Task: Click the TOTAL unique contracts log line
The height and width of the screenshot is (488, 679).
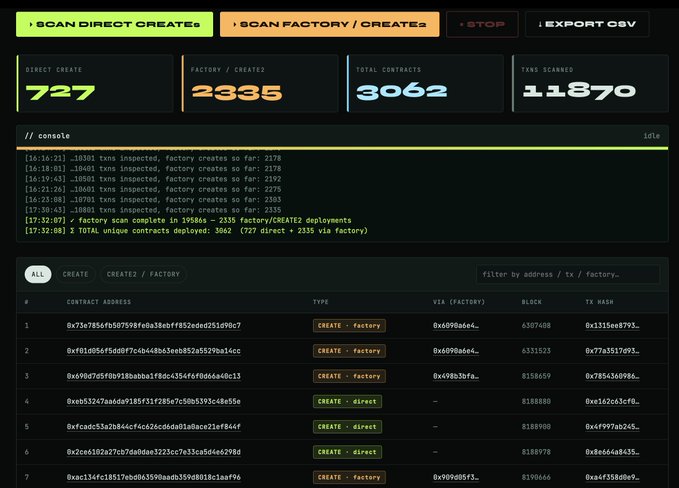Action: click(196, 231)
